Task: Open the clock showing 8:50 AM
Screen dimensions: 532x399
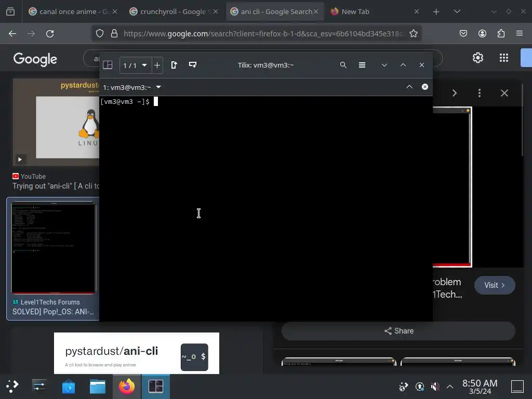Action: point(480,387)
